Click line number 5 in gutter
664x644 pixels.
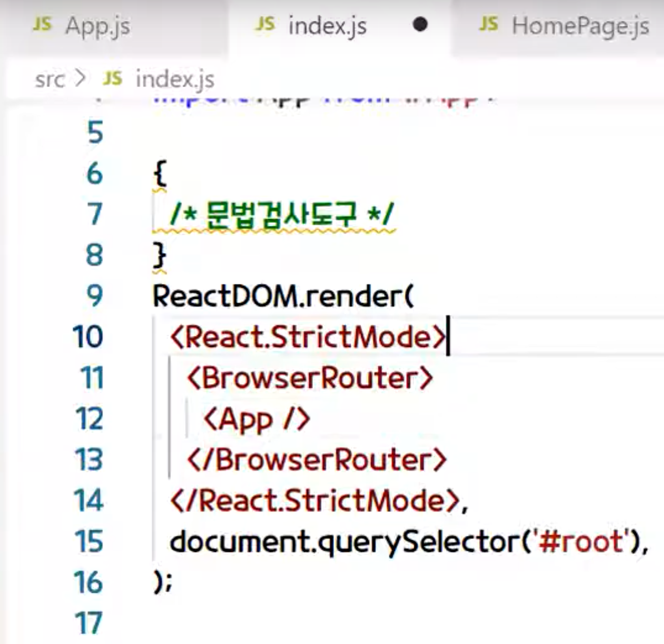click(95, 132)
